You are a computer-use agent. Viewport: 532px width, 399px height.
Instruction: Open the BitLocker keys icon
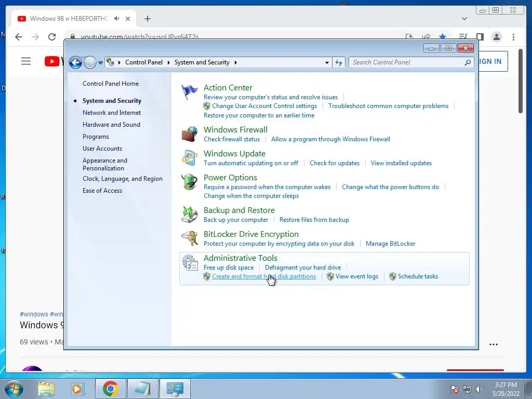[189, 238]
